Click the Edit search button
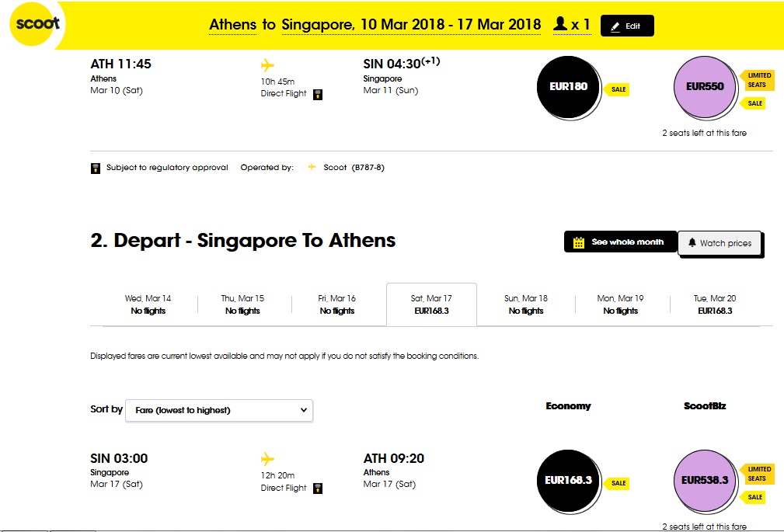Screen dimensions: 784x532 click(627, 26)
